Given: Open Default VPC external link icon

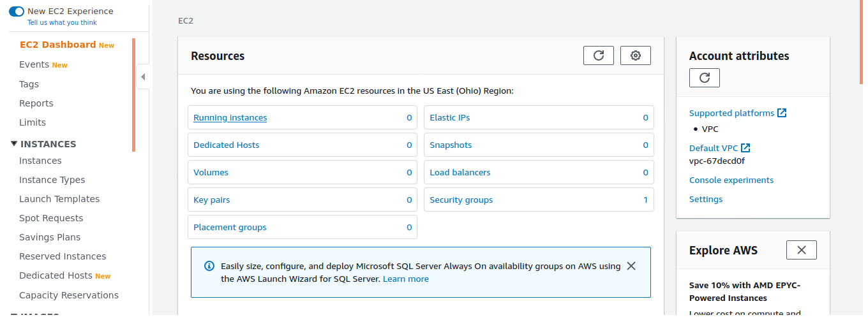Looking at the screenshot, I should coord(745,148).
